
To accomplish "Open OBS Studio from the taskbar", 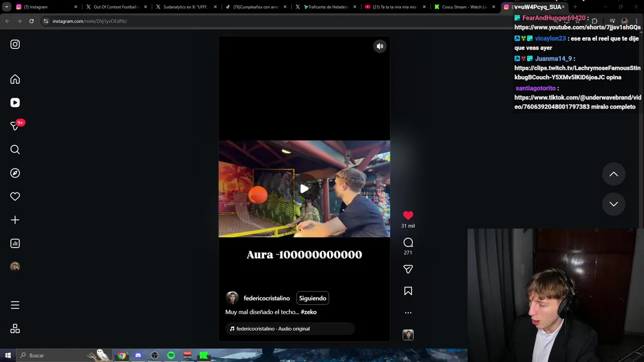I will [x=154, y=355].
